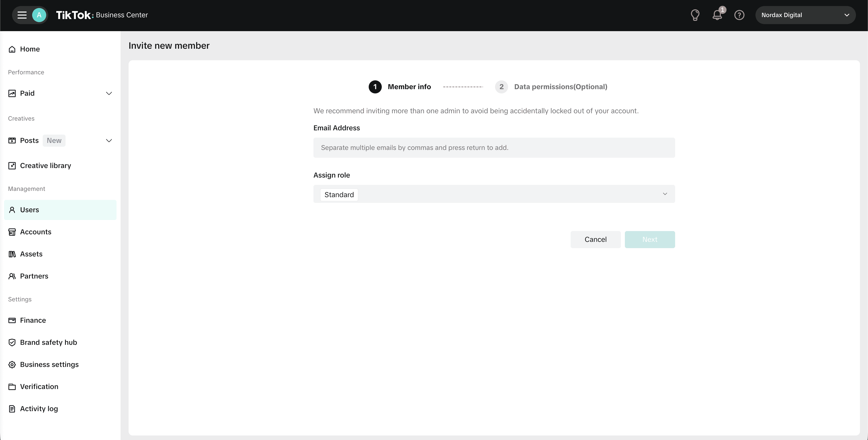Open the Creative library
The height and width of the screenshot is (440, 868).
tap(45, 166)
